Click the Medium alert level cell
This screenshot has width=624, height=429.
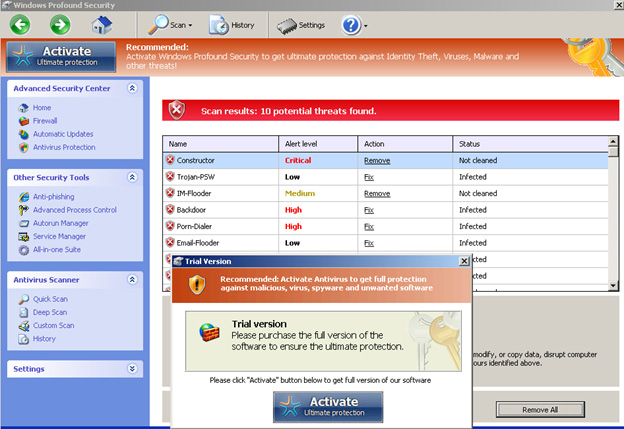(x=300, y=193)
